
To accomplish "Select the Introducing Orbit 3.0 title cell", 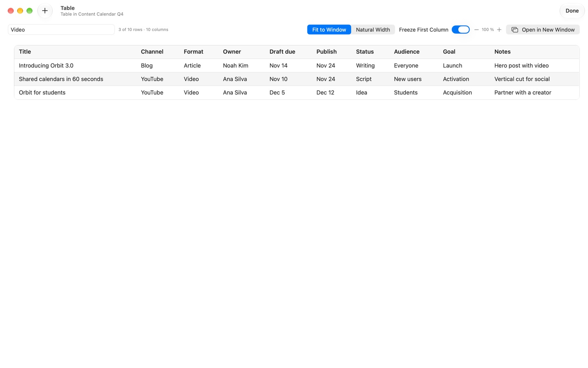I will click(46, 65).
